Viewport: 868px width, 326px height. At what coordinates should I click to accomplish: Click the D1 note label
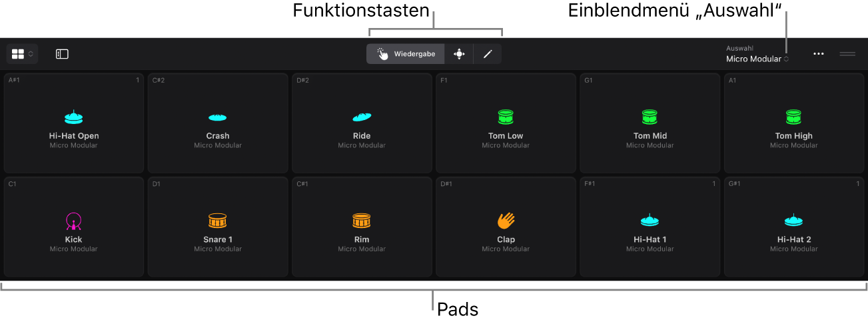pos(157,183)
